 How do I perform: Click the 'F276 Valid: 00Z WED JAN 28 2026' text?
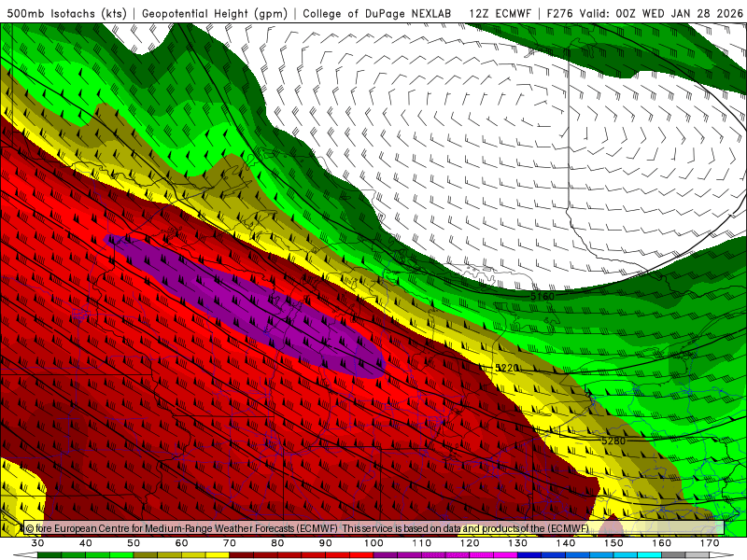click(x=644, y=13)
